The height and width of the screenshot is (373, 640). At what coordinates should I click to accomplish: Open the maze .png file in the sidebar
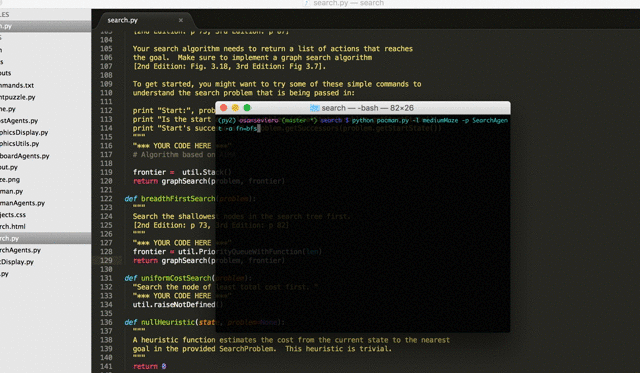[10, 179]
